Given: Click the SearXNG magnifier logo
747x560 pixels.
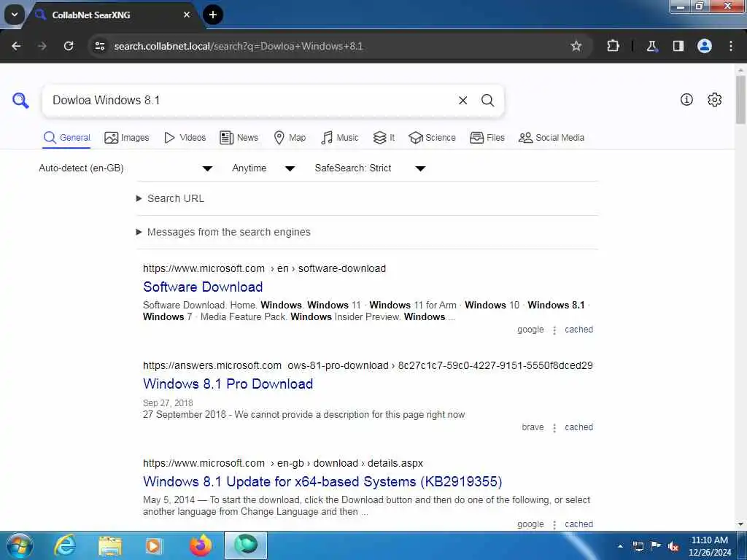Looking at the screenshot, I should coord(20,101).
